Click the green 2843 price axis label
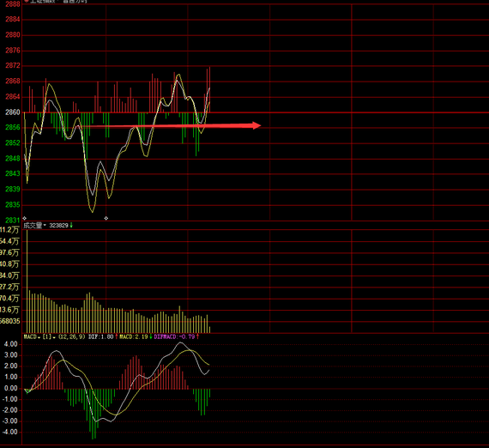 click(x=13, y=173)
